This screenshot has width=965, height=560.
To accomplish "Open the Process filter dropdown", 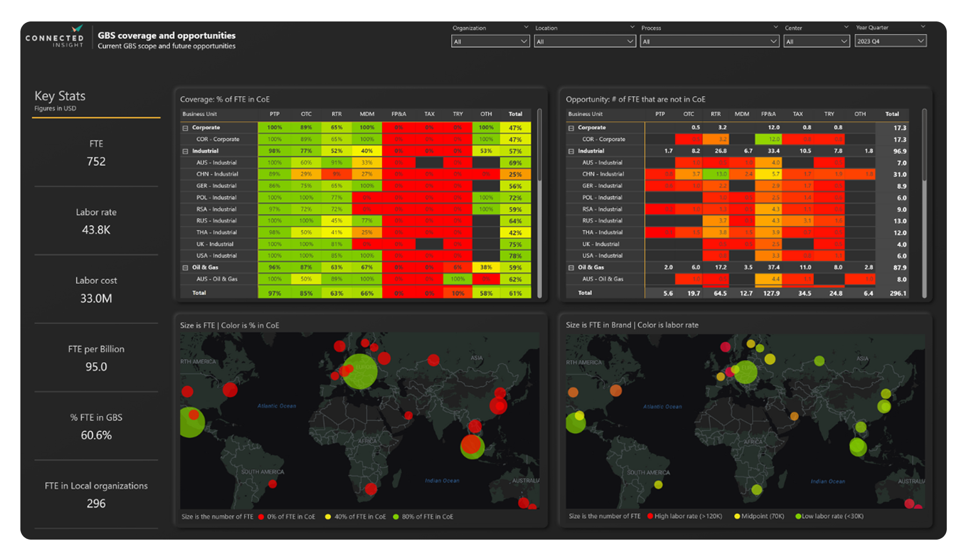I will (709, 41).
